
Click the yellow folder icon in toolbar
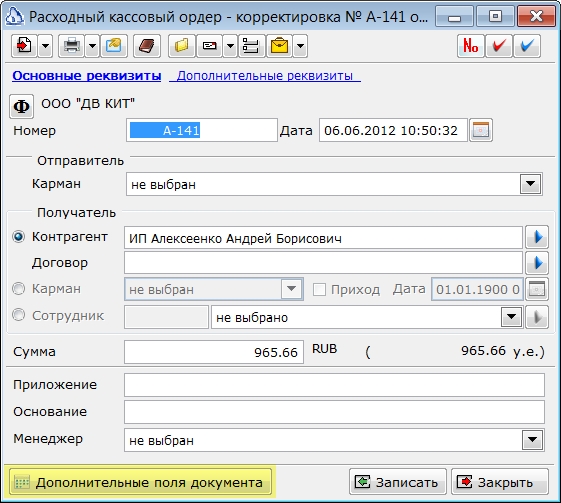click(182, 46)
